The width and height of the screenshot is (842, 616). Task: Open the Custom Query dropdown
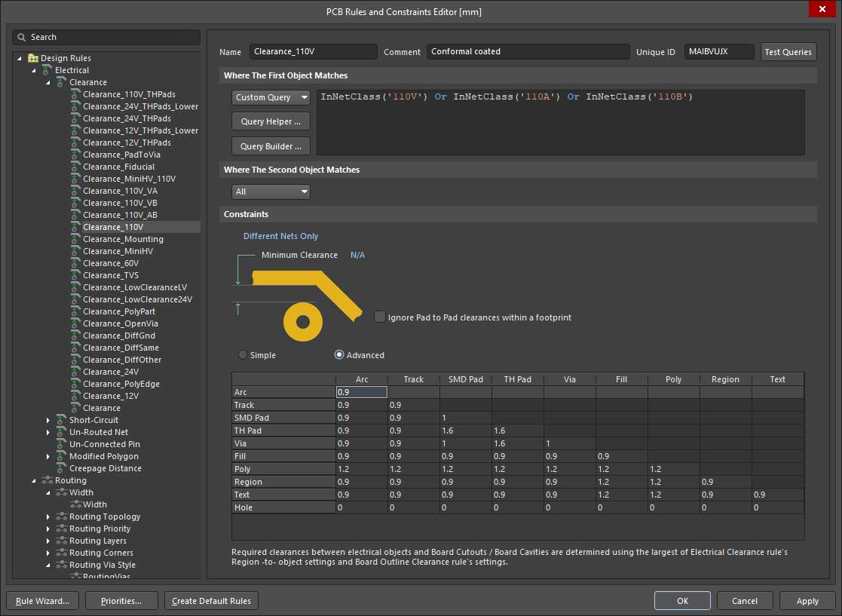coord(271,97)
